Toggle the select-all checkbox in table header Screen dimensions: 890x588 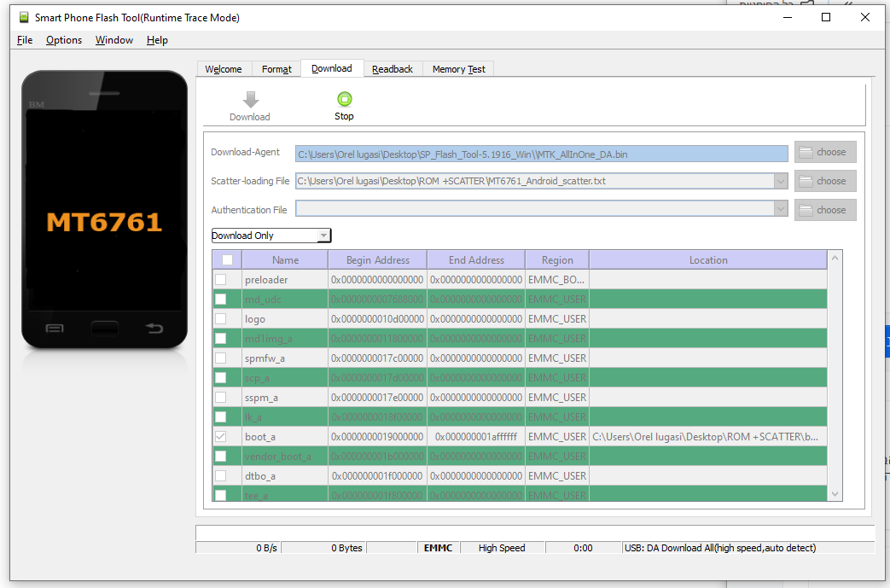point(227,260)
